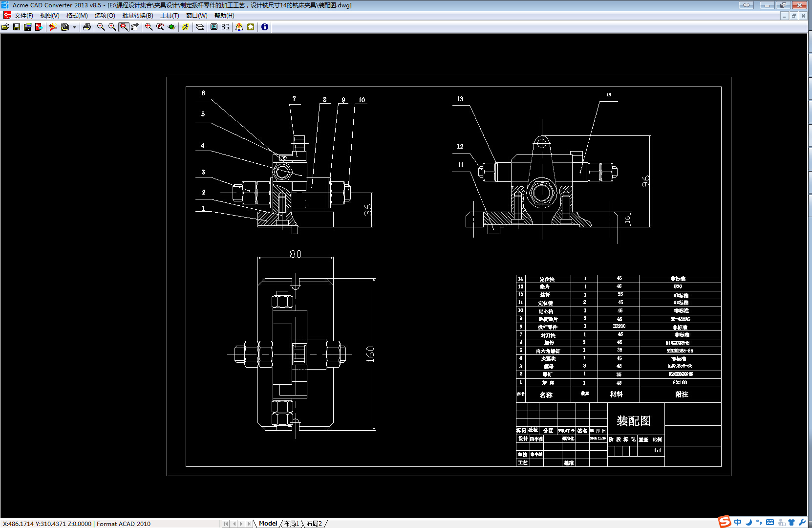
Task: Click the yellow measure tool icon
Action: 185,27
